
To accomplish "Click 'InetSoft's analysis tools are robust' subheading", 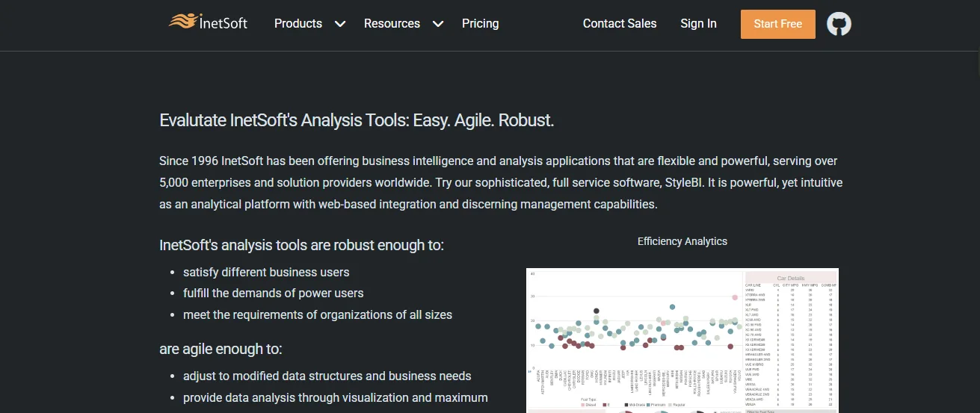I will [x=301, y=245].
